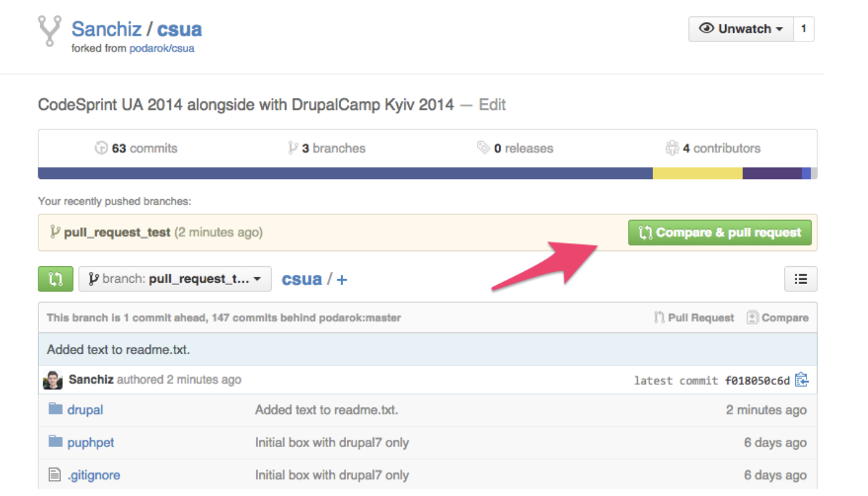Click the blue language bar segment
868x496 pixels.
[345, 173]
